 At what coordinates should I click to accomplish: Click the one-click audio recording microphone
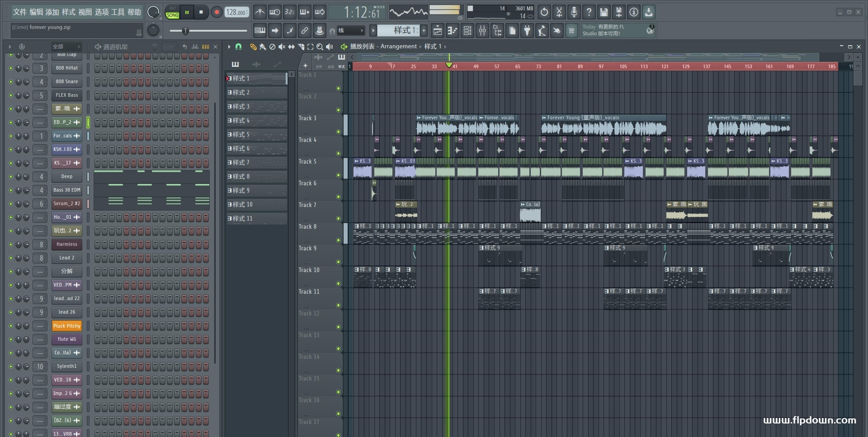coord(574,12)
